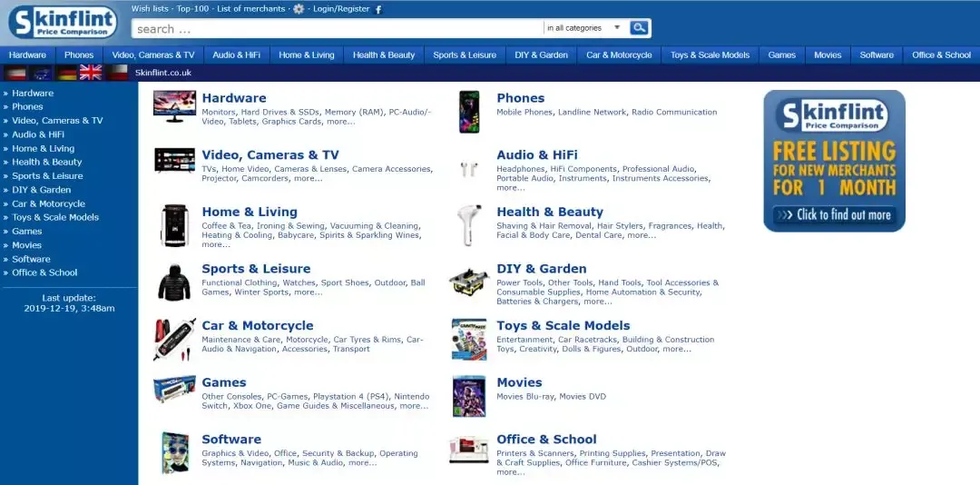
Task: Open Office & School via printer image
Action: [x=469, y=450]
